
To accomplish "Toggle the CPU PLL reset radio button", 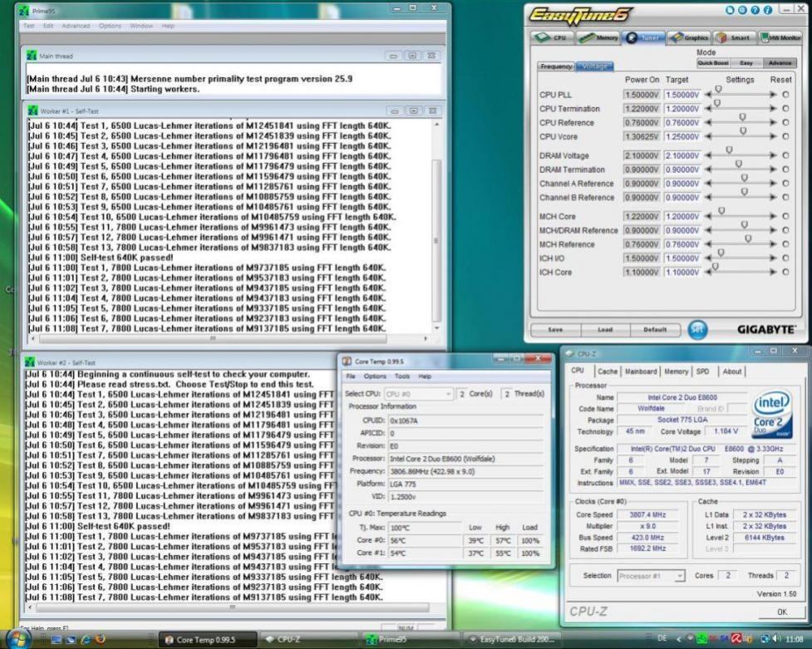I will pyautogui.click(x=785, y=95).
